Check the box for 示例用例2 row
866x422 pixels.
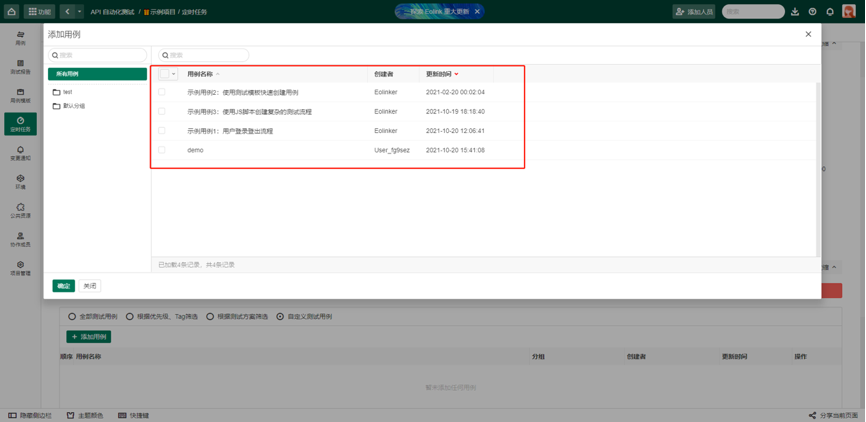point(162,92)
